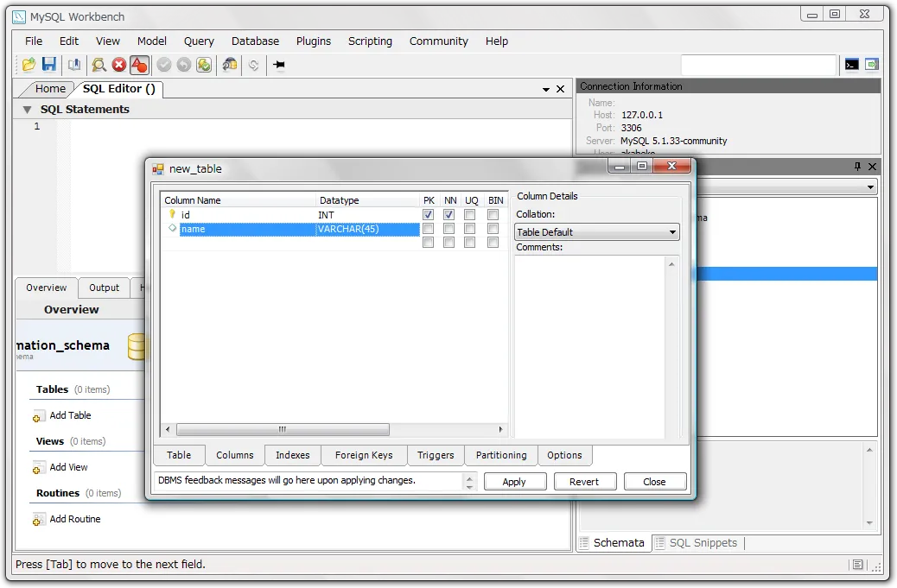This screenshot has height=588, width=897.
Task: Enable the NN checkbox for name column
Action: (449, 229)
